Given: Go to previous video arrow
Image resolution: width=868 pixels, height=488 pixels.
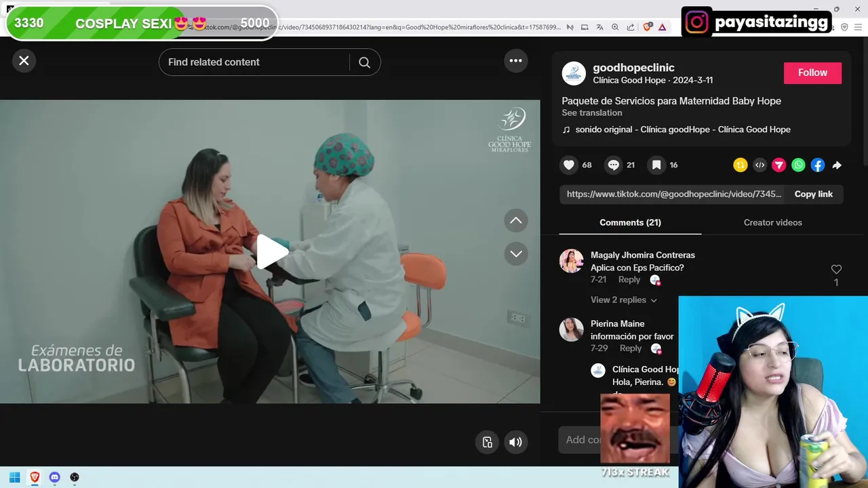Looking at the screenshot, I should (516, 220).
